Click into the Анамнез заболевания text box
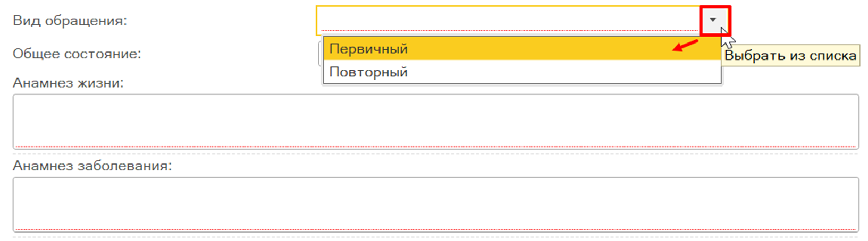The width and height of the screenshot is (868, 241). [435, 203]
